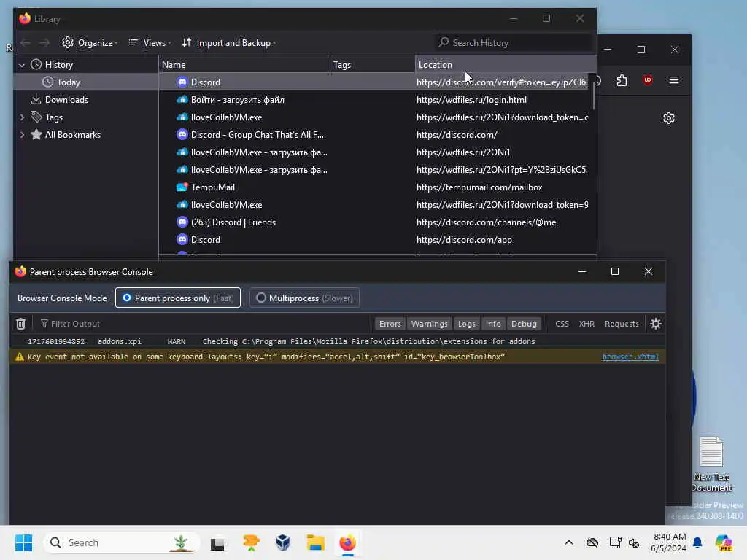The width and height of the screenshot is (747, 560).
Task: Click the notification bell icon
Action: pyautogui.click(x=697, y=542)
